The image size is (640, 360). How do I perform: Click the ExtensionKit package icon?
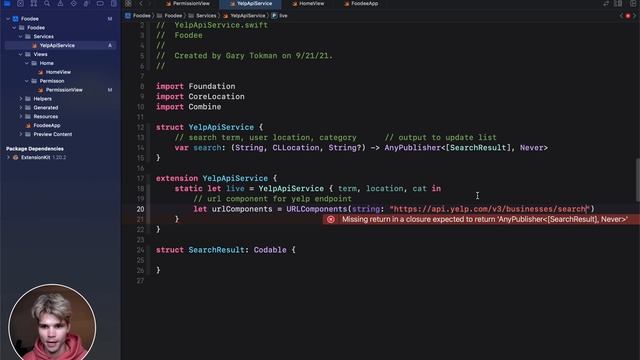coord(16,157)
